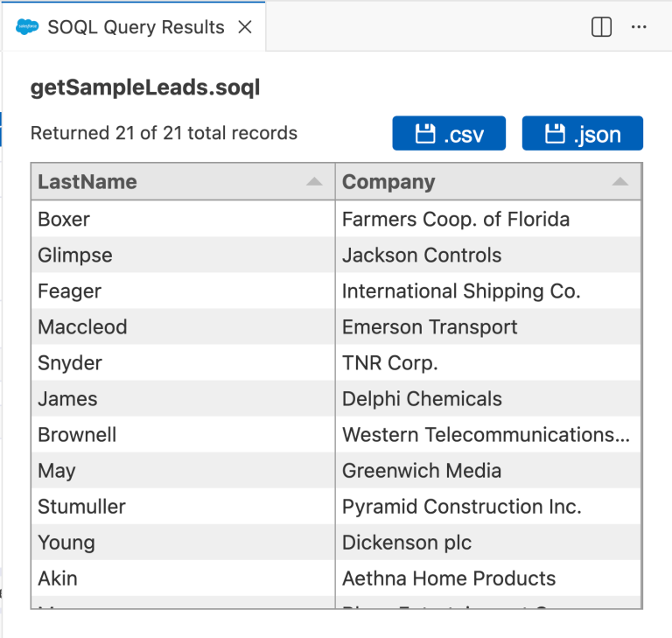Select the SOQL Query Results tab
672x638 pixels.
point(134,26)
